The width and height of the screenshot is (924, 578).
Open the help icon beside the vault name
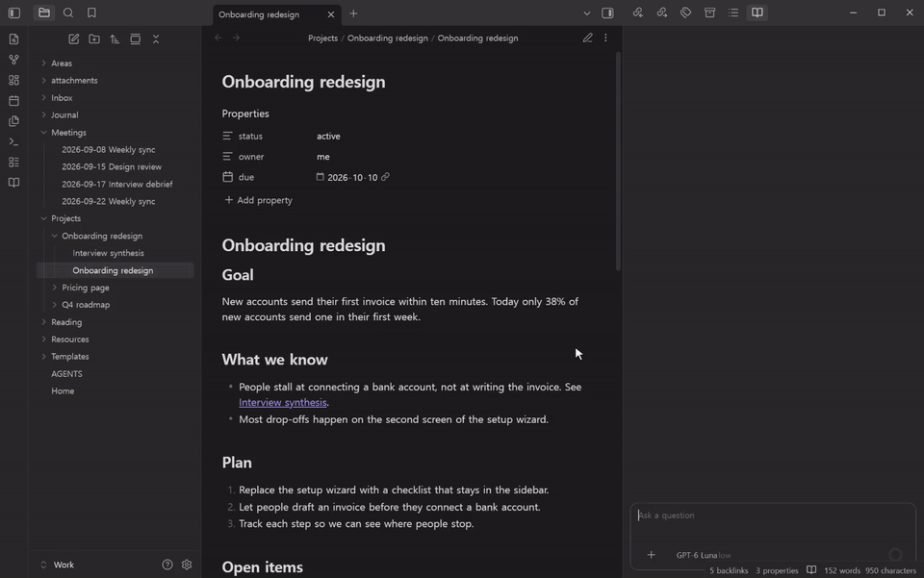(167, 565)
